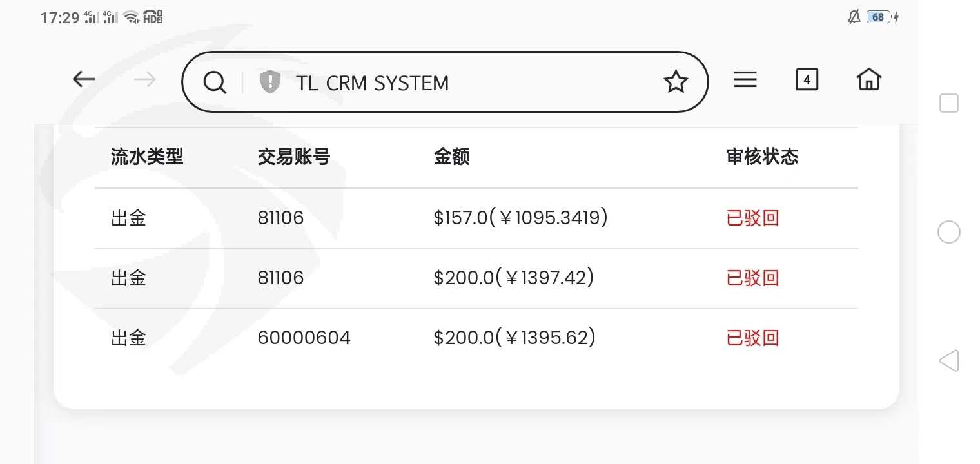The height and width of the screenshot is (464, 980).
Task: Tap the Wi-Fi signal status icon
Action: pyautogui.click(x=132, y=17)
